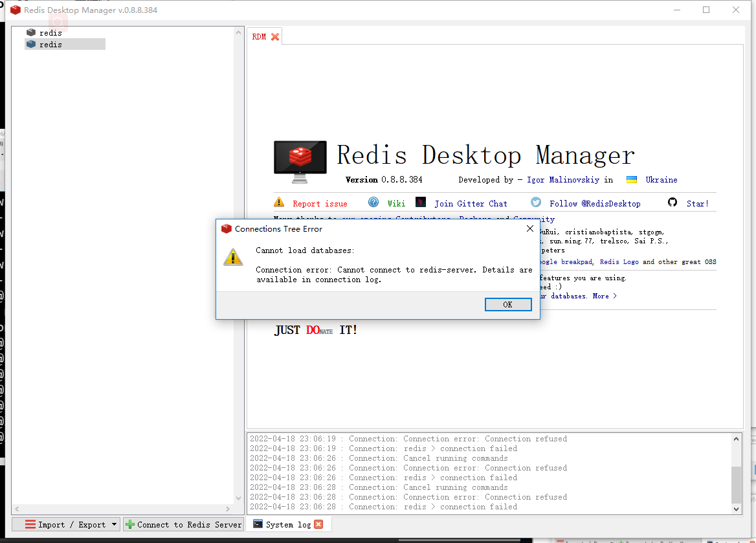Click the blue question mark Wiki icon
Screen dimensions: 756x543
(373, 202)
